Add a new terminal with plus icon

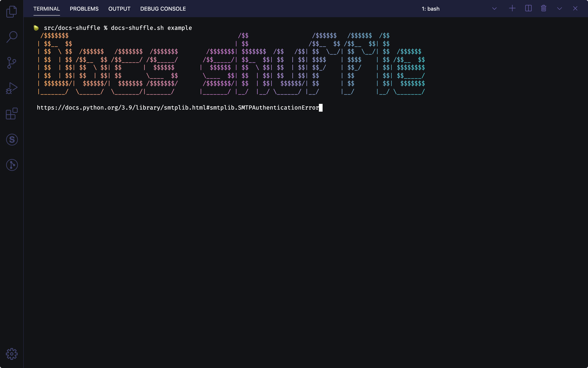click(512, 9)
